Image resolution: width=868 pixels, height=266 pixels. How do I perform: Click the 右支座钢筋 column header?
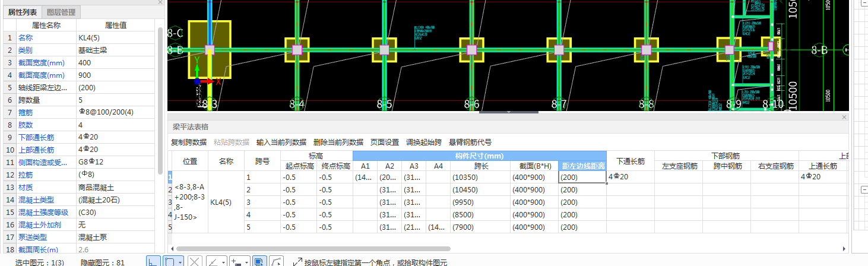tap(775, 166)
